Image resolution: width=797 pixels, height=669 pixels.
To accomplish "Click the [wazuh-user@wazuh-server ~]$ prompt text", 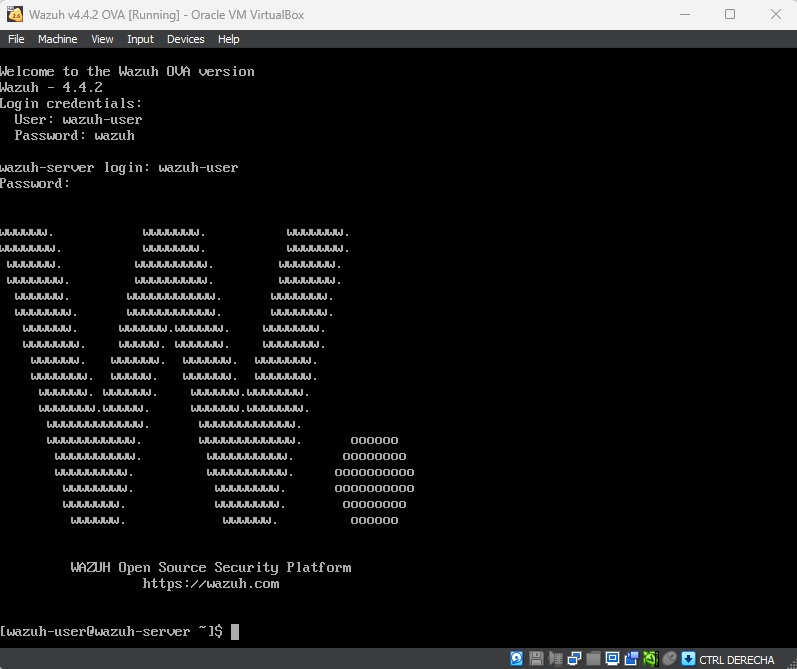I will 111,632.
